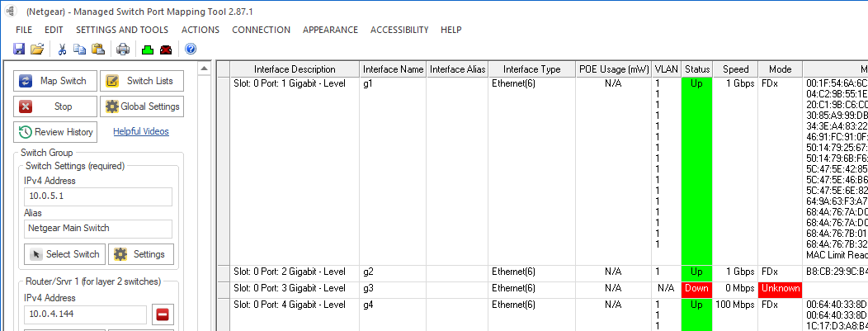
Task: Click the Print toolbar icon
Action: coord(123,50)
